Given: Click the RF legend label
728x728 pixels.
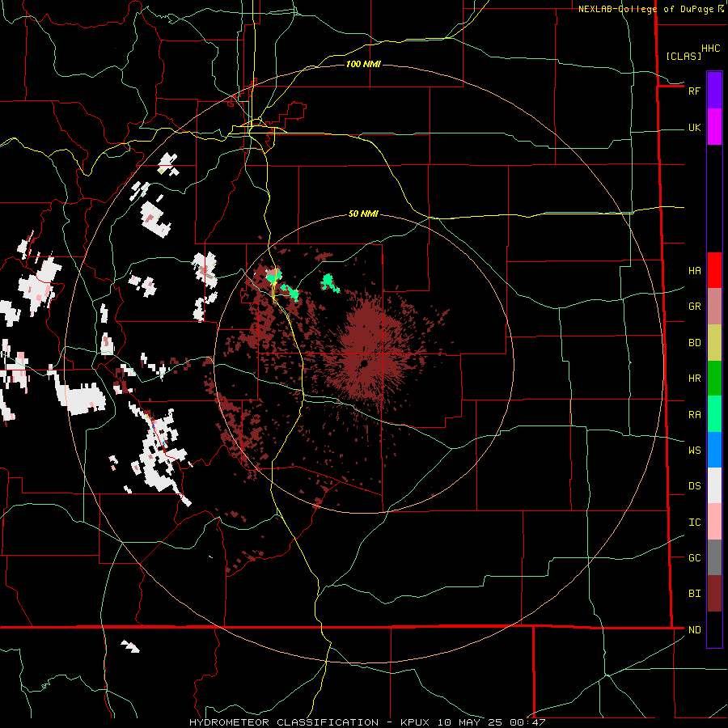Looking at the screenshot, I should tap(694, 91).
